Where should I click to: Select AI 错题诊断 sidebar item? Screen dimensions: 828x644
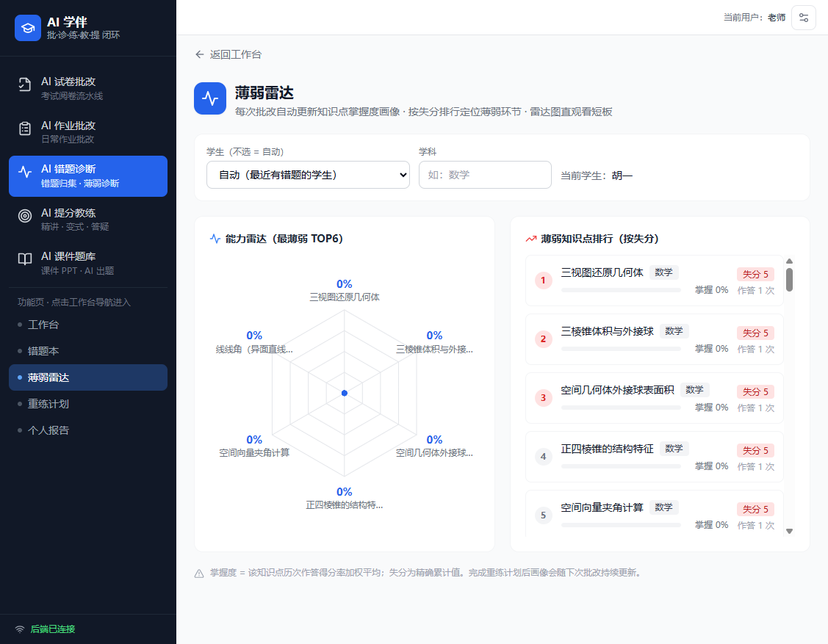88,176
